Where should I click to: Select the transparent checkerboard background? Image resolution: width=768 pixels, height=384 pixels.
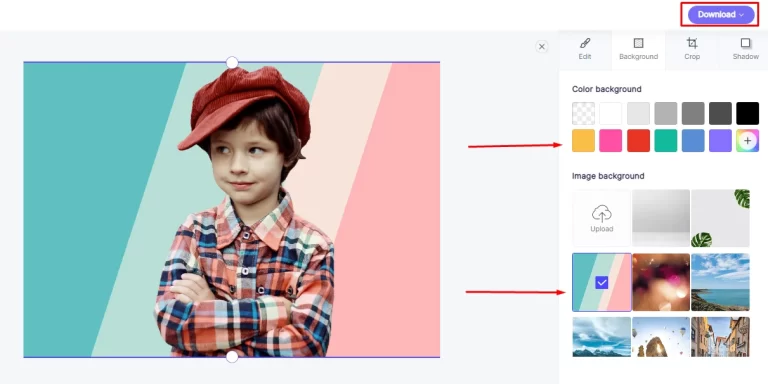click(583, 114)
